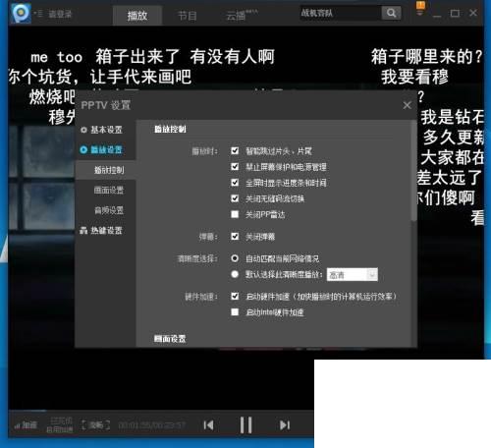Check the 启动Intel硬件加速 checkbox

[235, 312]
